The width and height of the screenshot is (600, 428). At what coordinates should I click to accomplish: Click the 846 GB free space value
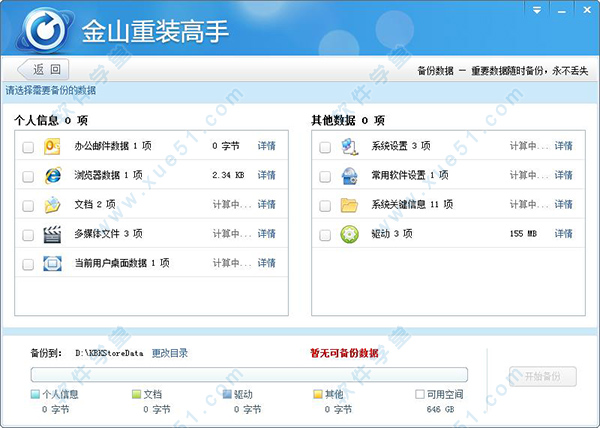[x=440, y=409]
